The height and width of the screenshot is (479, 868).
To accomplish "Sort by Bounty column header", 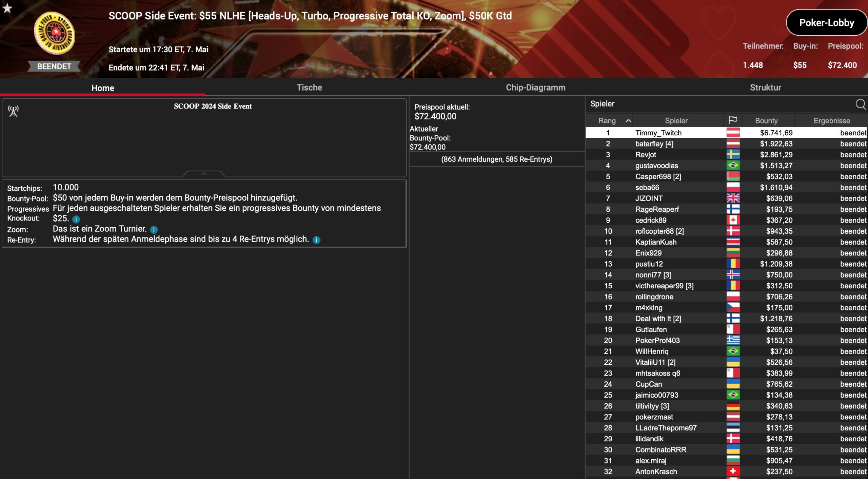I will tap(766, 121).
